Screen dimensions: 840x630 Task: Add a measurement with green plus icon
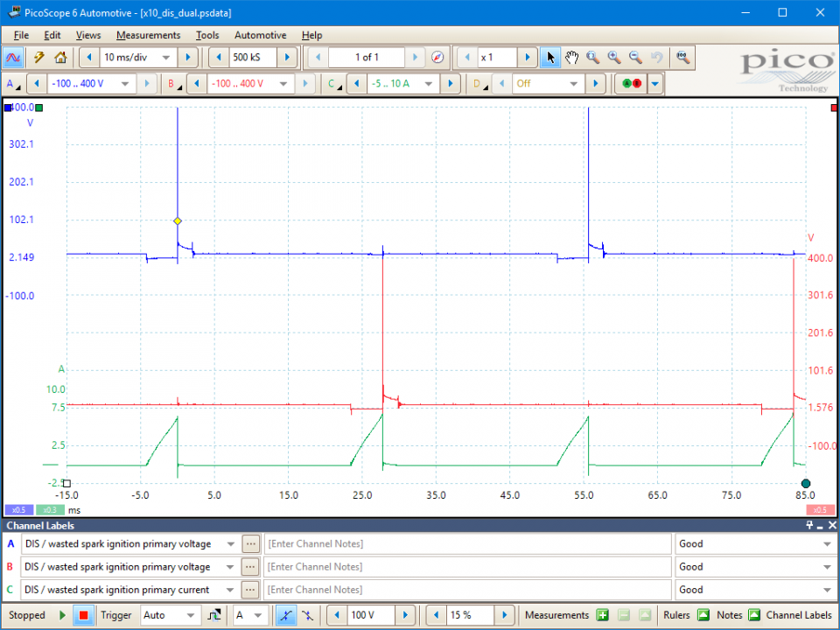coord(602,615)
